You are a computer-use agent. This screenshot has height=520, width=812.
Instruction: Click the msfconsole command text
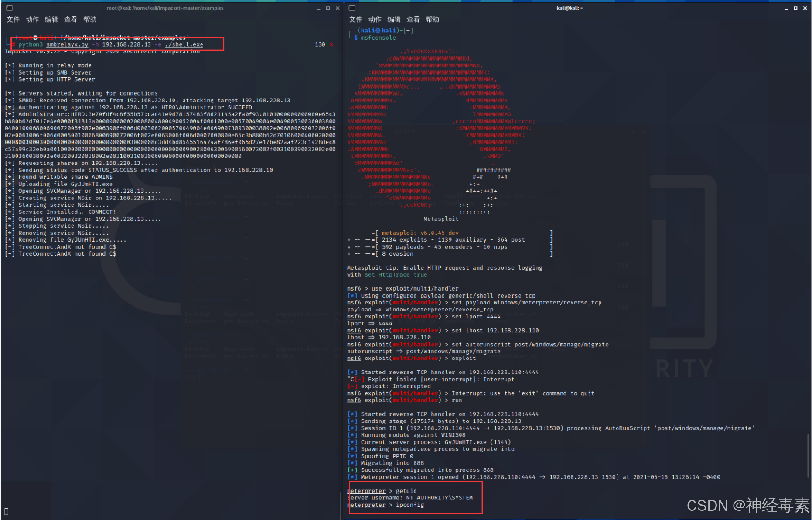(378, 38)
